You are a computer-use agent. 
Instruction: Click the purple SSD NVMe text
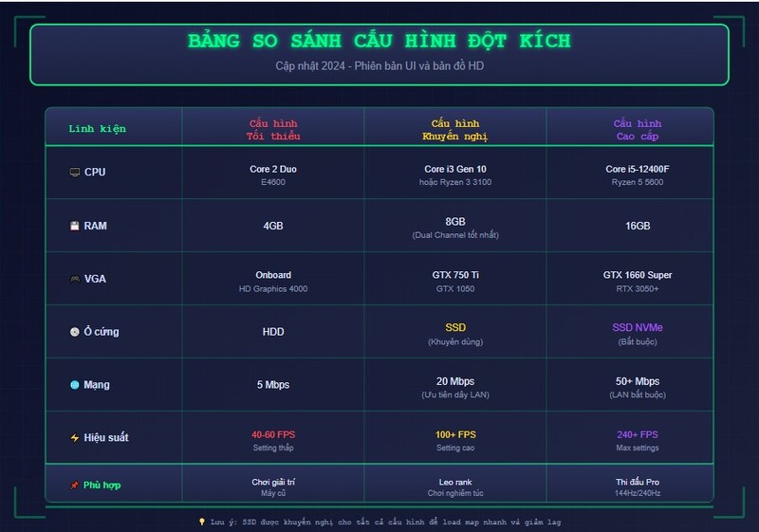tap(637, 327)
